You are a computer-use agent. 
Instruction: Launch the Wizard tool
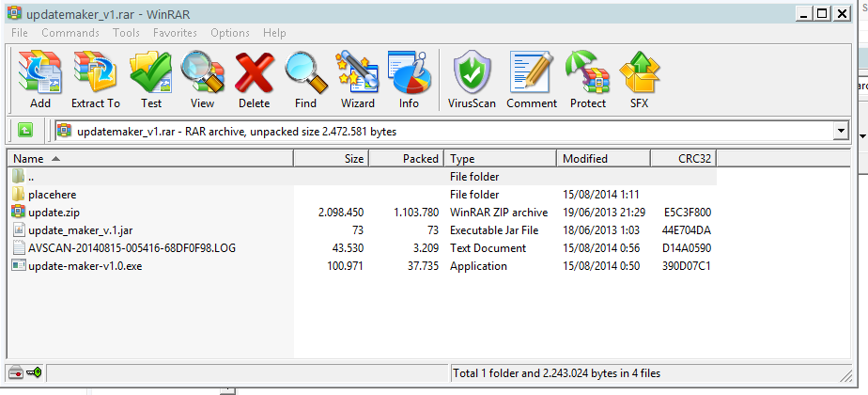[358, 71]
